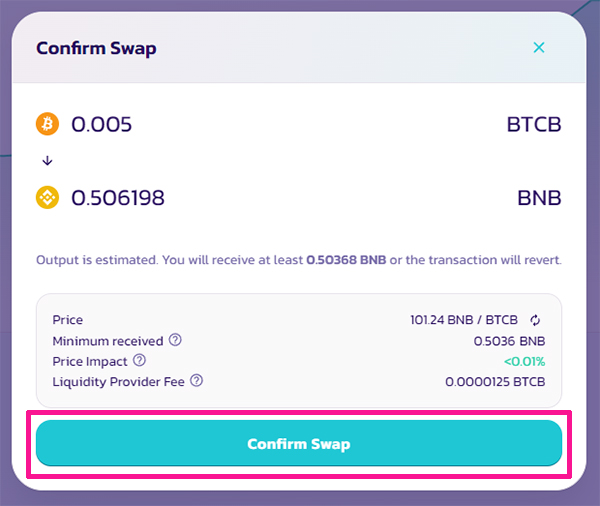The image size is (600, 506).
Task: Click the Bitcoin BTCB token icon
Action: [47, 124]
